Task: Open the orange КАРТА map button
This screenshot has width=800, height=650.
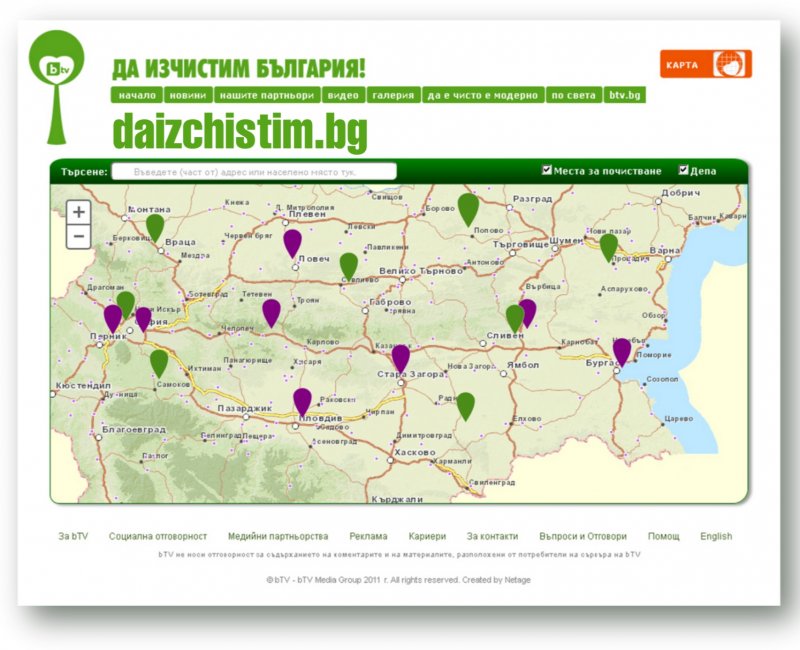Action: pos(706,64)
